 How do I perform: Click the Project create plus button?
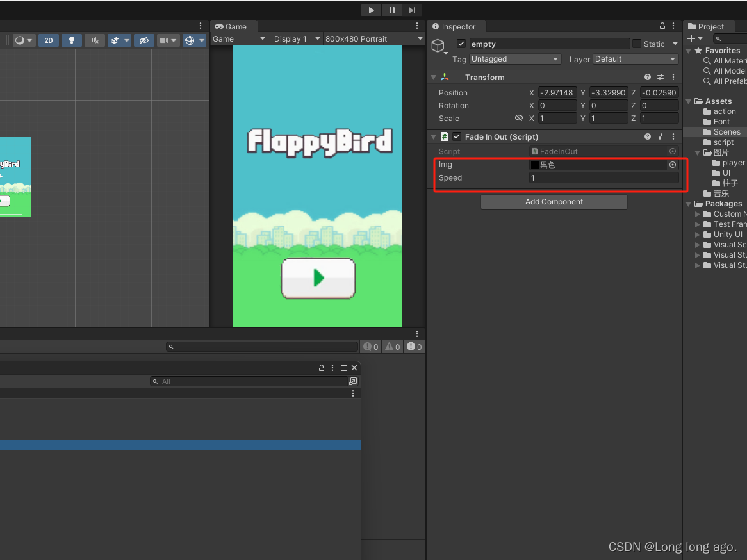pyautogui.click(x=694, y=38)
